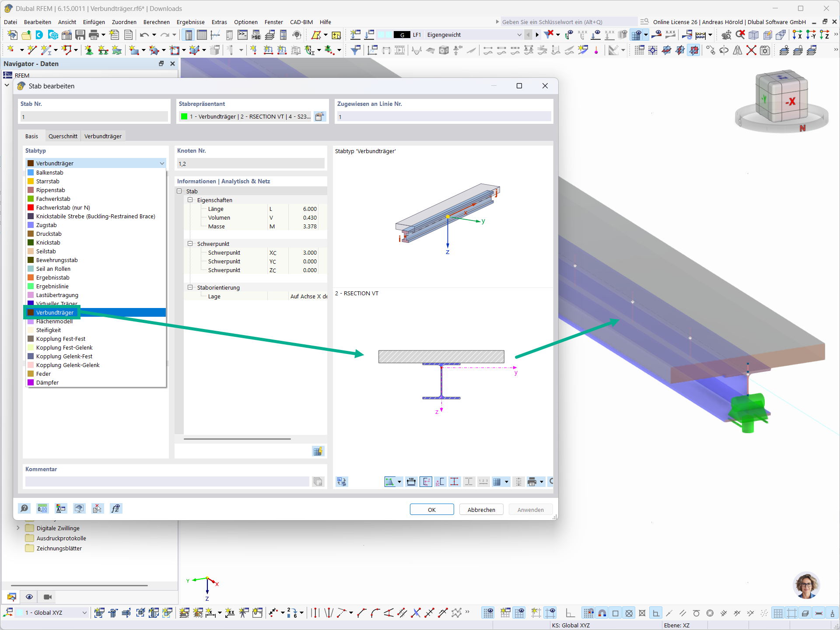
Task: Click the new model icon in toolbar
Action: tap(12, 35)
